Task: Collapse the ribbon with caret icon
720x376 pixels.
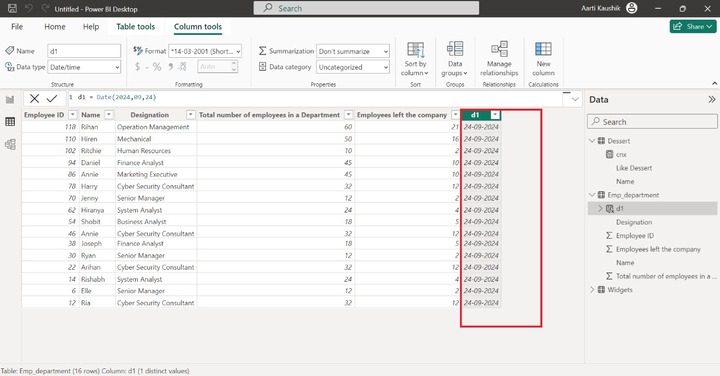Action: [x=714, y=84]
